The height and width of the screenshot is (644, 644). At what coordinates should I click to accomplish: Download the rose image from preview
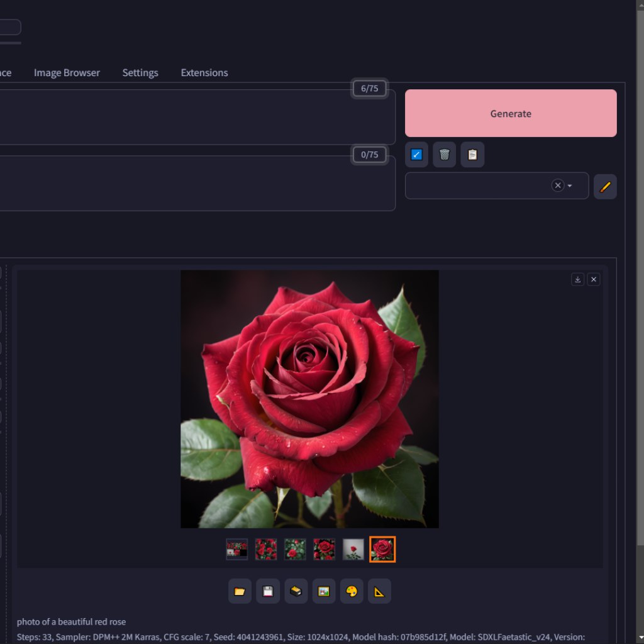[577, 279]
